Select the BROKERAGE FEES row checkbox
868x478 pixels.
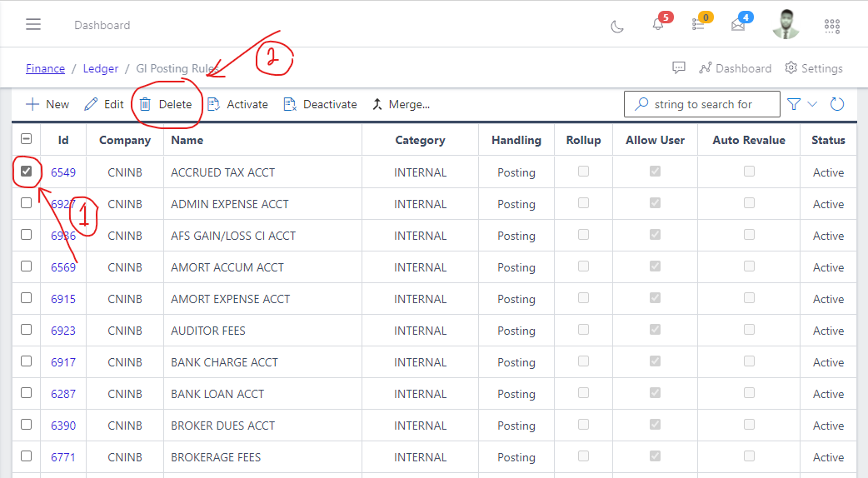26,456
